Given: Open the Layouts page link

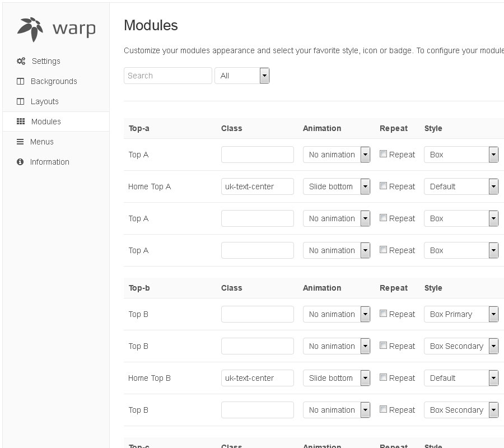Looking at the screenshot, I should coord(44,101).
